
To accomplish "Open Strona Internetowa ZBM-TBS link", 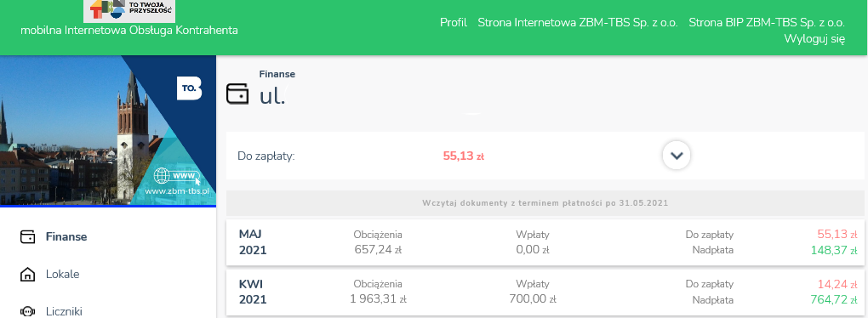I will [x=578, y=23].
